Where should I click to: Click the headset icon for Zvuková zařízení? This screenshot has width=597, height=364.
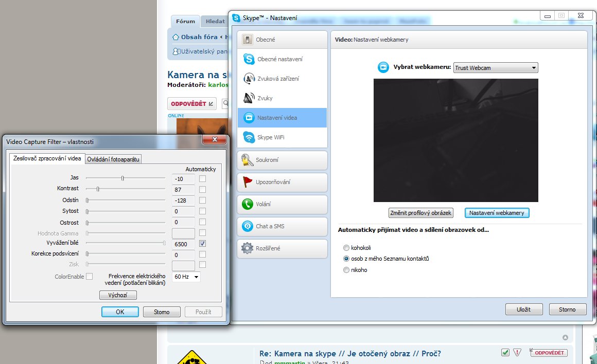pyautogui.click(x=249, y=78)
